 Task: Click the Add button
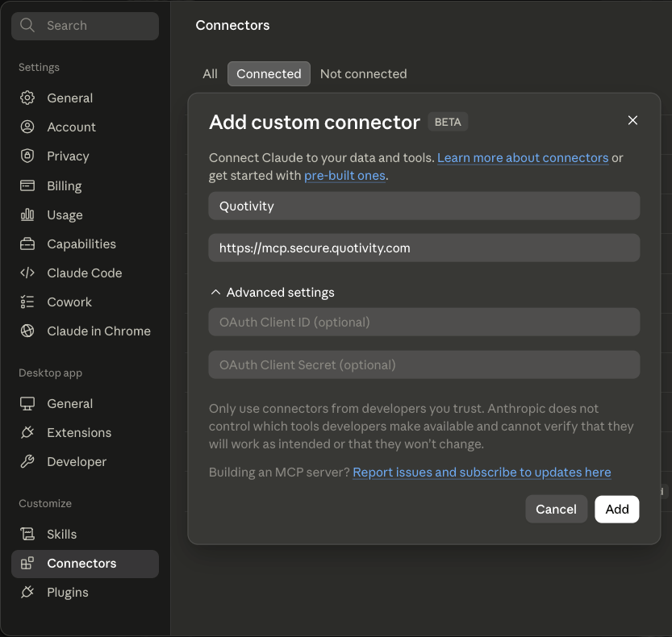[616, 509]
